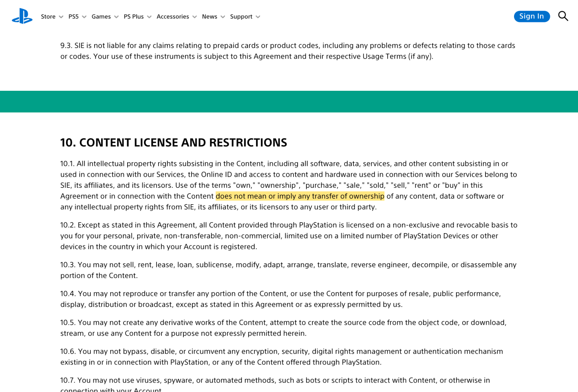Expand the chevron next to PS5
The height and width of the screenshot is (392, 578).
[84, 17]
